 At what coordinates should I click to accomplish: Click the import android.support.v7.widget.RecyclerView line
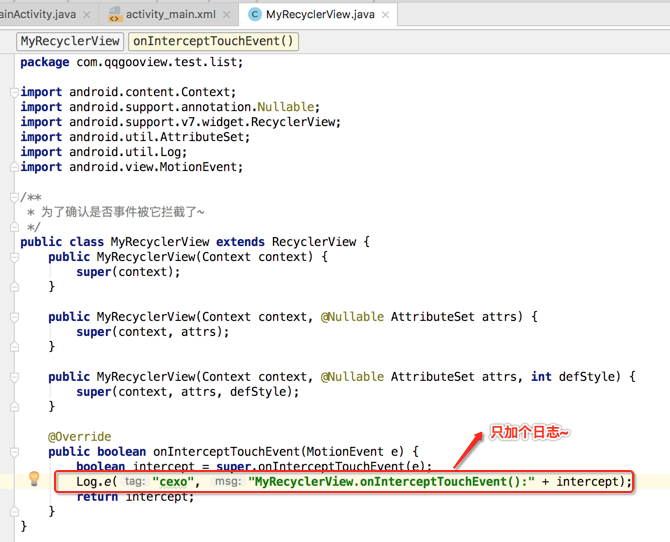point(181,122)
